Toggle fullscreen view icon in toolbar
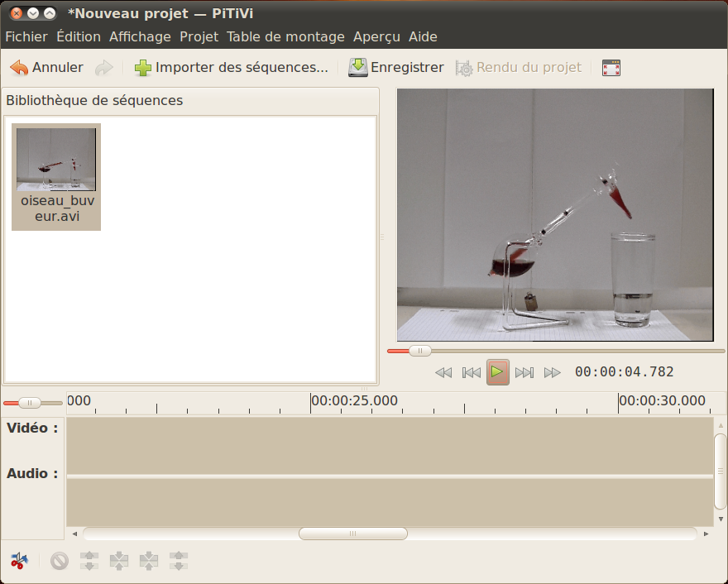728x584 pixels. point(611,68)
